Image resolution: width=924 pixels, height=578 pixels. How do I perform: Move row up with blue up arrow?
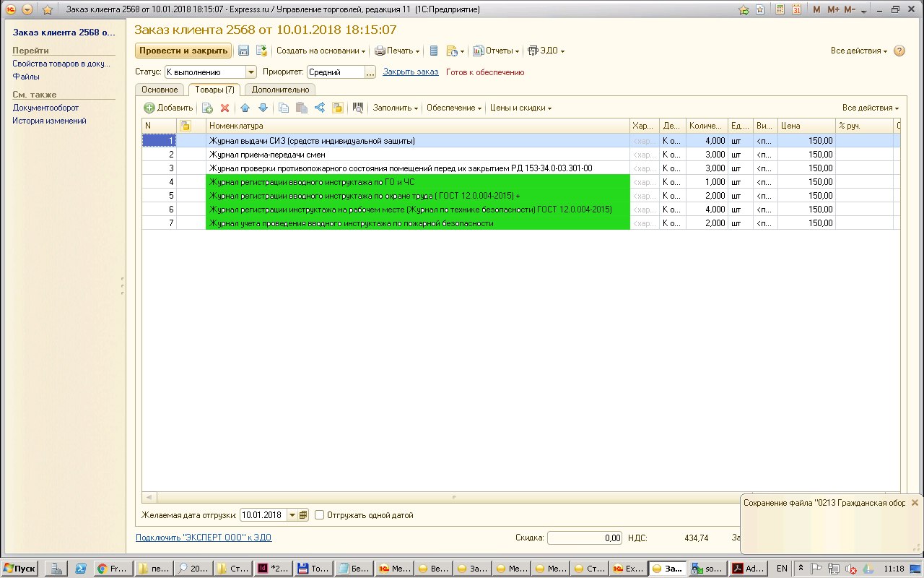245,108
